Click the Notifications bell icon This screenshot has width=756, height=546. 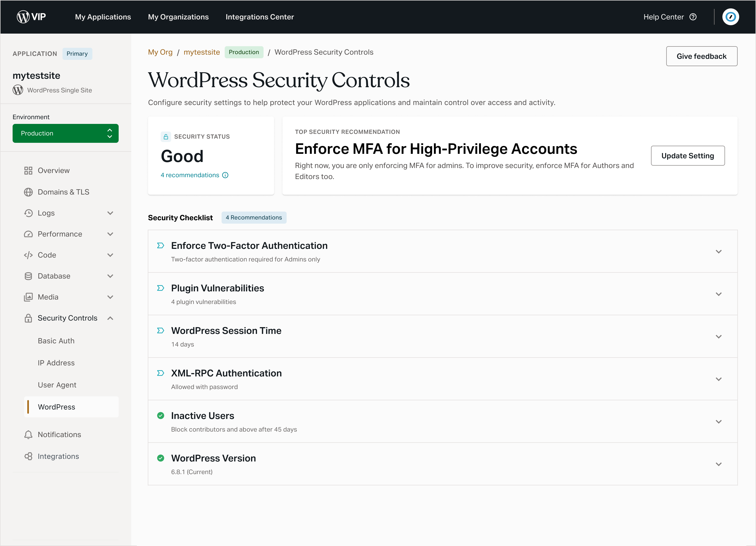pos(28,434)
